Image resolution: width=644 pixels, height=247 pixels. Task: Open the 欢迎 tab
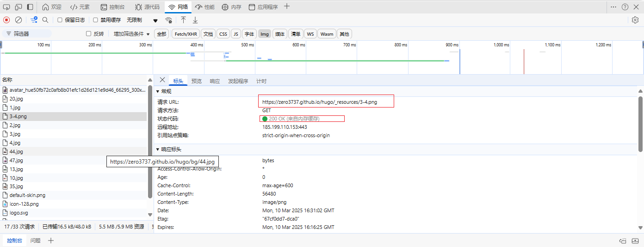[51, 7]
